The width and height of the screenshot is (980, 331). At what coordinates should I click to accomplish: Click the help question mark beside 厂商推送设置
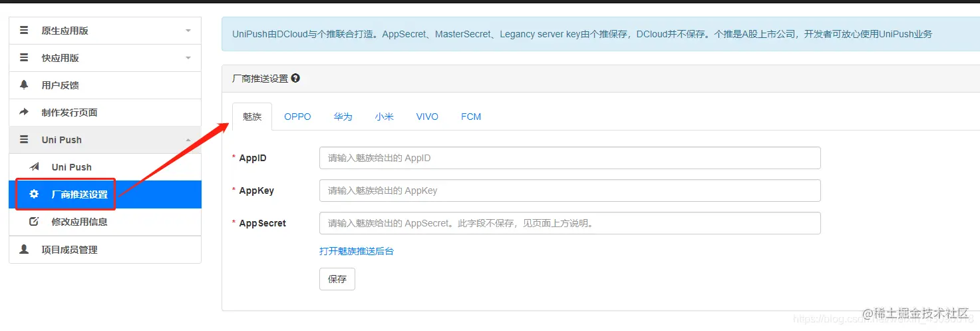click(x=295, y=78)
